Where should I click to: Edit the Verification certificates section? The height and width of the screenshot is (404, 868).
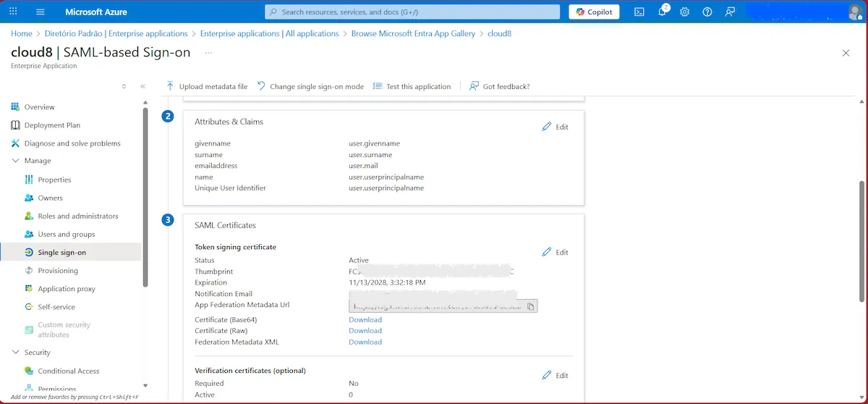[x=555, y=375]
